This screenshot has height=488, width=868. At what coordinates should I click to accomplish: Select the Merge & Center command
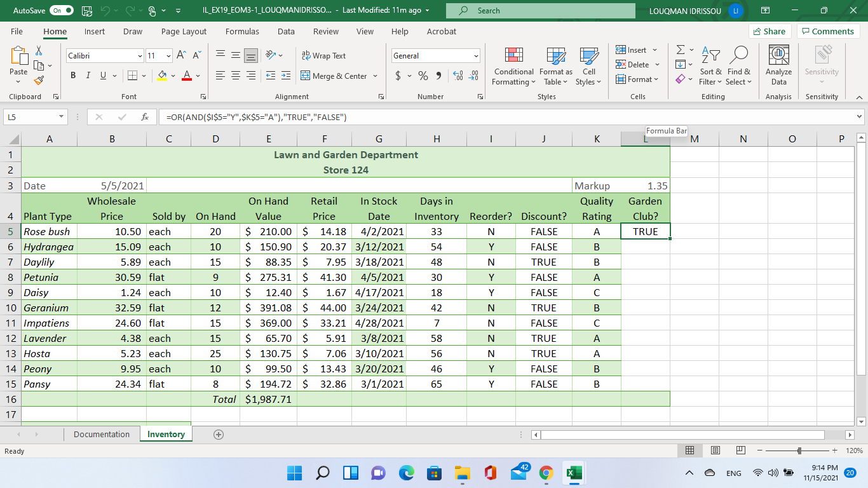(x=335, y=76)
